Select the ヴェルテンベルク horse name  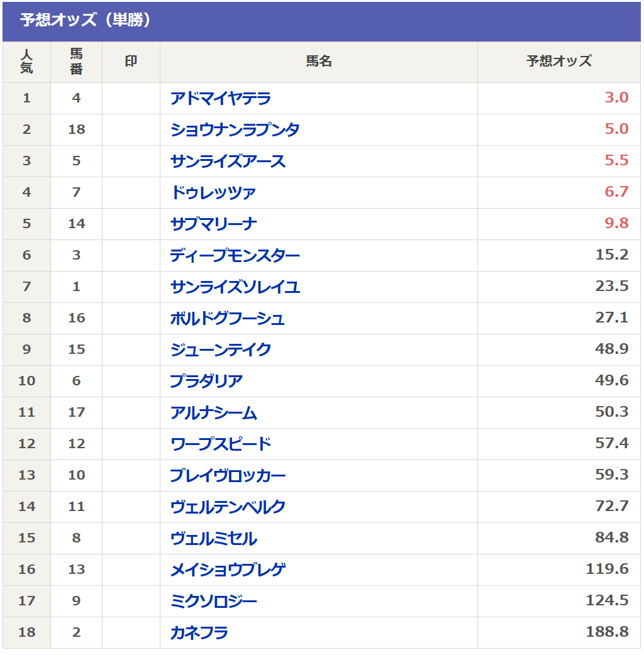(228, 507)
